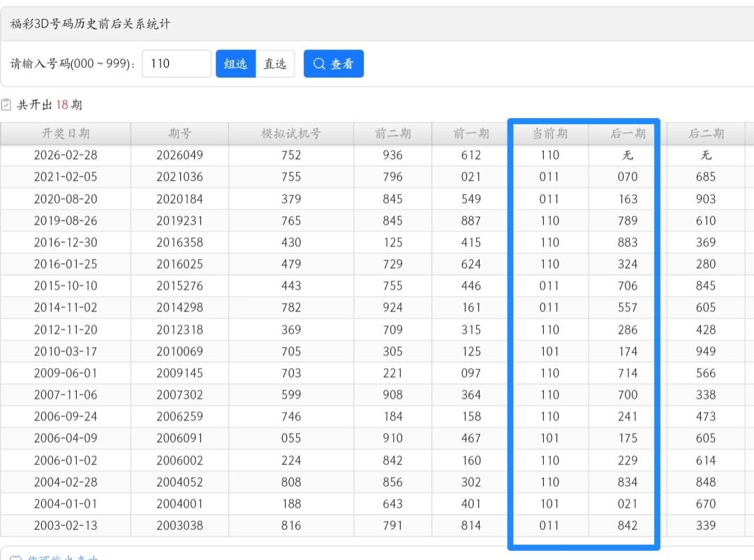
Task: Click the 期号 column header
Action: [179, 133]
